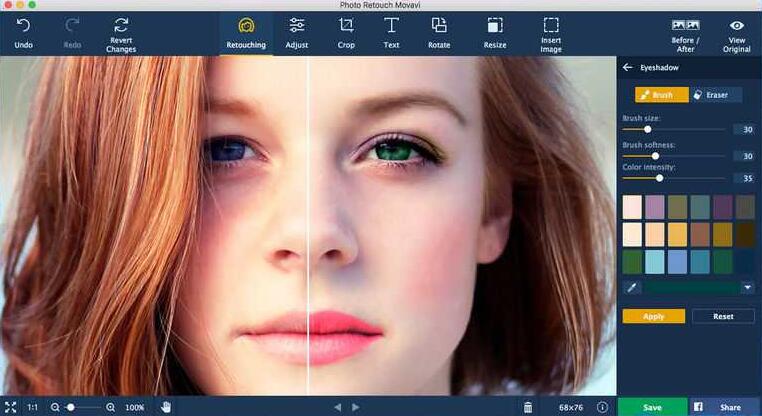The width and height of the screenshot is (762, 416).
Task: Pick the peach swatch in middle row
Action: tap(655, 235)
